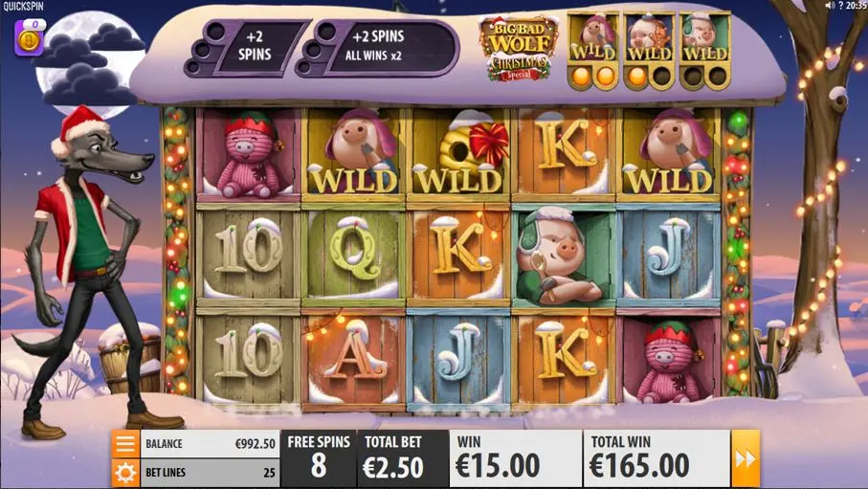Select the second pig Wild collector
Image resolution: width=868 pixels, height=489 pixels.
click(649, 51)
